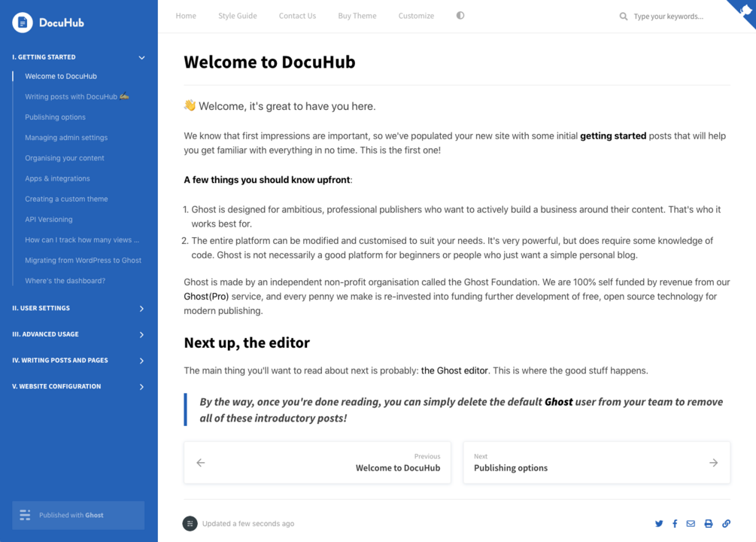
Task: Share post via email icon
Action: point(691,524)
